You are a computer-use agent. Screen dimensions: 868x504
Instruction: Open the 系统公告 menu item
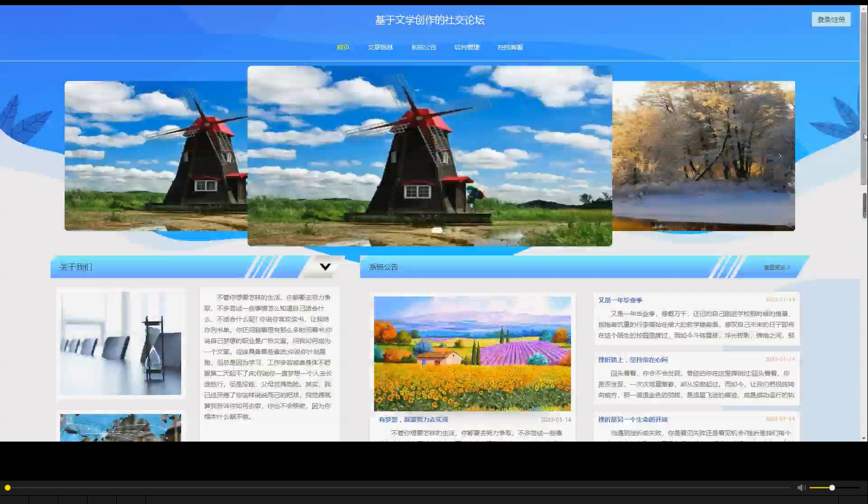tap(423, 47)
